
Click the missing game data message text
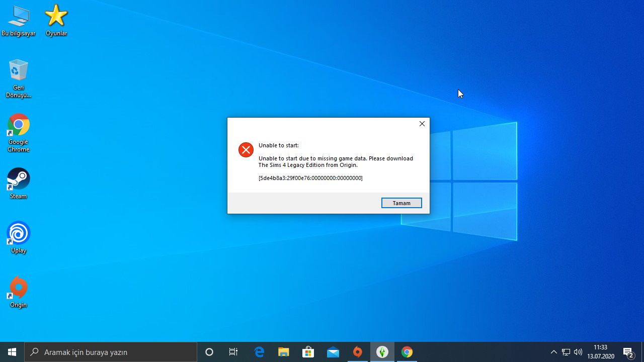(x=336, y=161)
